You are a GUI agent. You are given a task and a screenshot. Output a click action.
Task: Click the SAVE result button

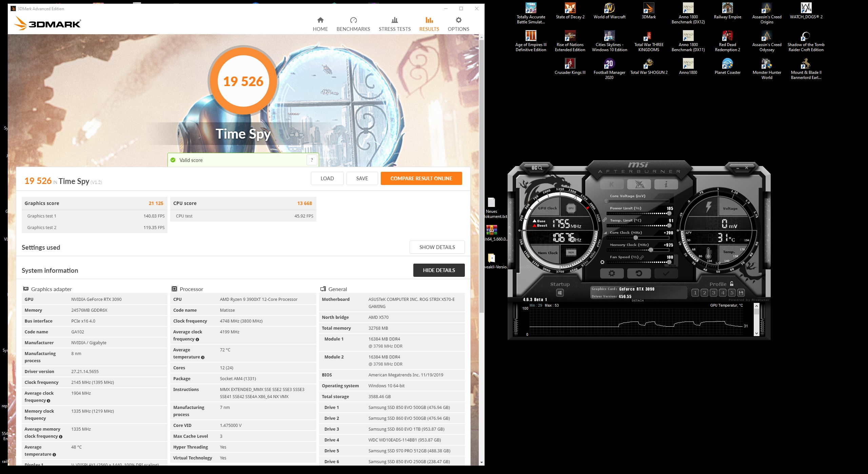[x=362, y=178]
